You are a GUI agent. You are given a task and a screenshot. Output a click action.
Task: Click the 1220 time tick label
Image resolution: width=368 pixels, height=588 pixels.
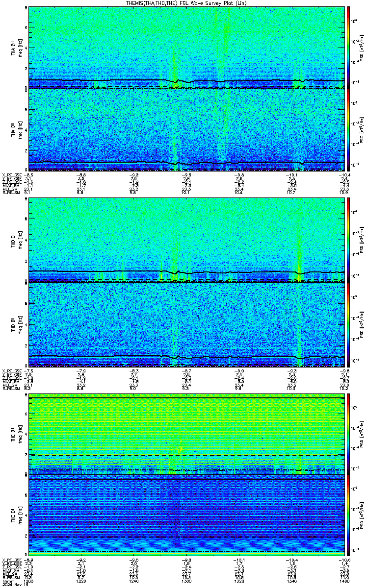tap(81, 581)
